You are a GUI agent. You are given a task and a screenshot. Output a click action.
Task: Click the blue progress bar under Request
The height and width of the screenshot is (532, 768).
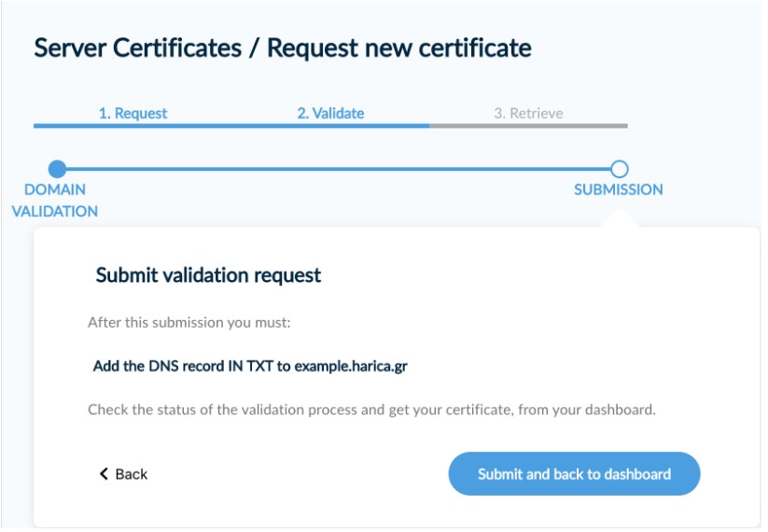[x=133, y=125]
